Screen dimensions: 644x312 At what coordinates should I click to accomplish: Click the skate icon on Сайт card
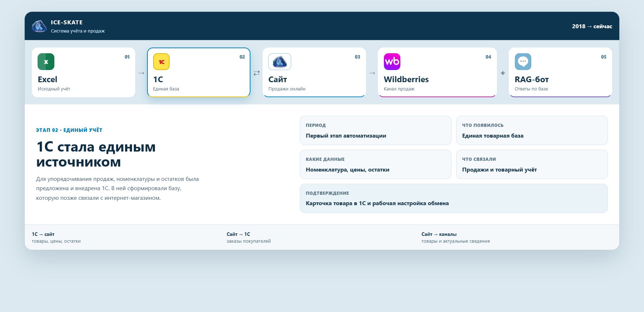coord(280,61)
